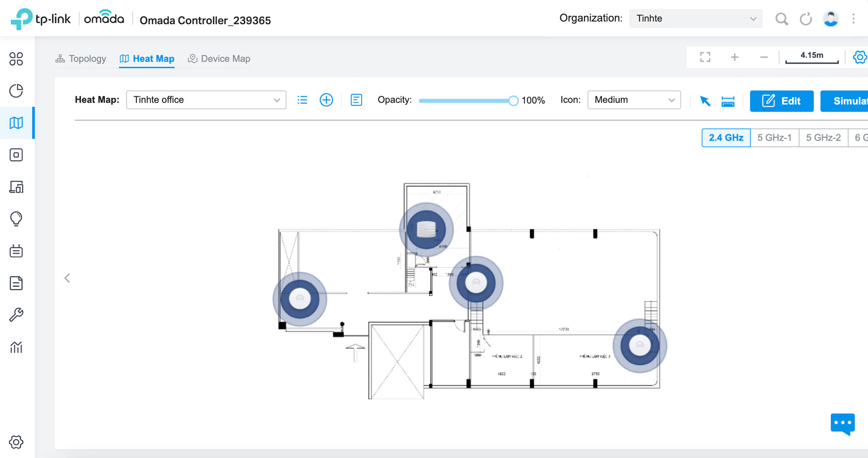Switch to the Device Map tab
868x458 pixels.
click(x=219, y=59)
